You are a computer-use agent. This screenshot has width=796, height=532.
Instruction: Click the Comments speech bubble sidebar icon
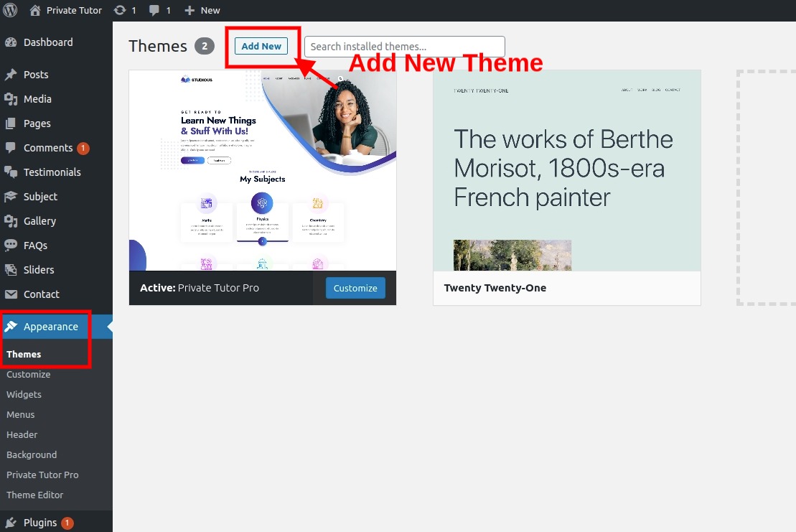[11, 148]
